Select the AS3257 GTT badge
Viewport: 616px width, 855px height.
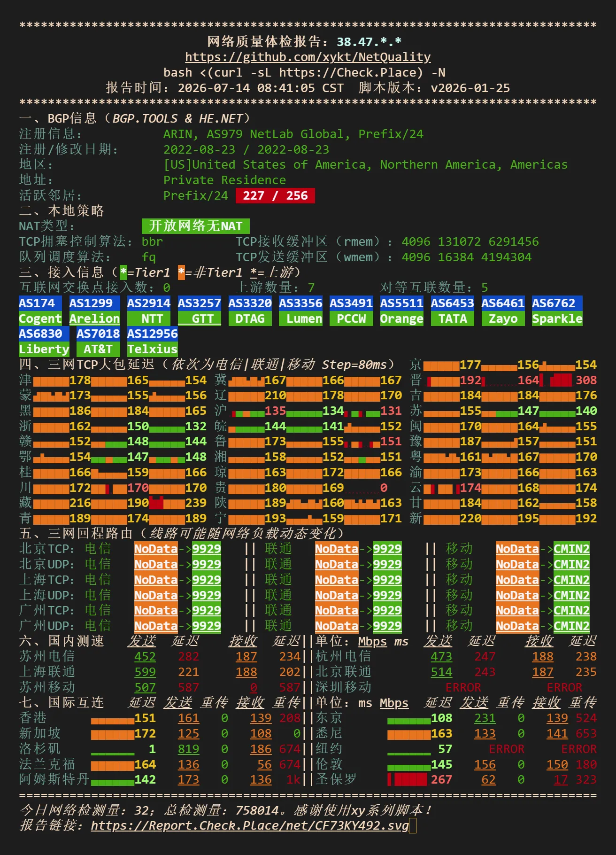click(x=200, y=311)
